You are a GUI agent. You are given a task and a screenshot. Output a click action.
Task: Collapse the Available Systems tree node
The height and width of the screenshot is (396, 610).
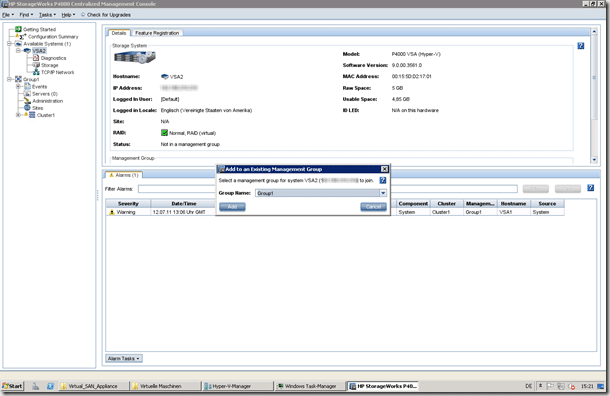pos(9,44)
